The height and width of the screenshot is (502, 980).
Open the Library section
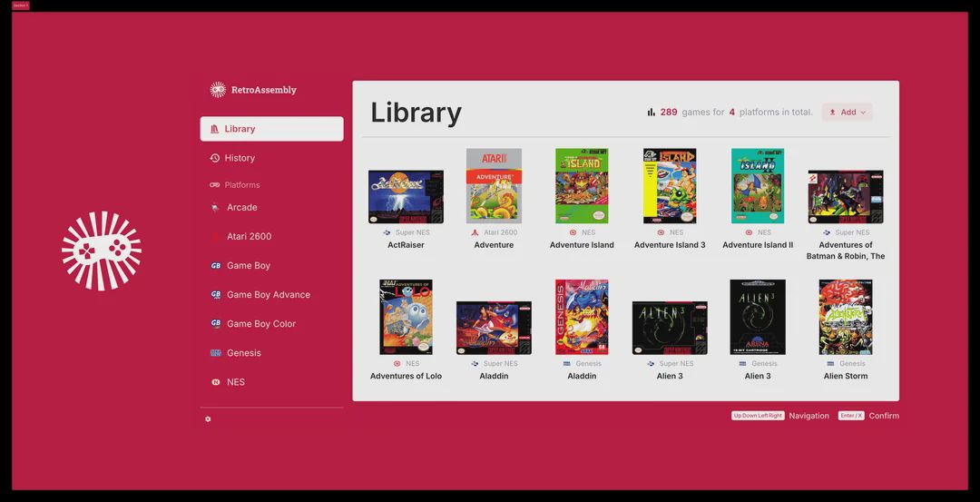[272, 129]
